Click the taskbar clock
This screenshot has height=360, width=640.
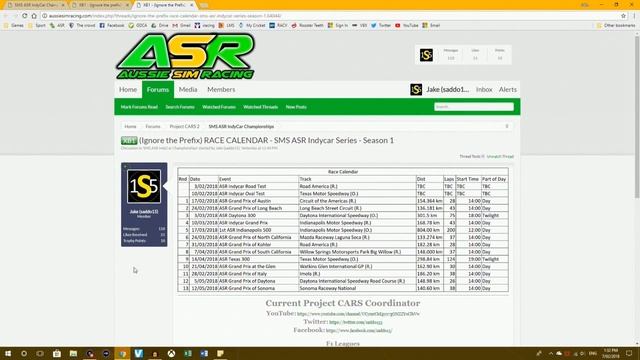coord(611,353)
